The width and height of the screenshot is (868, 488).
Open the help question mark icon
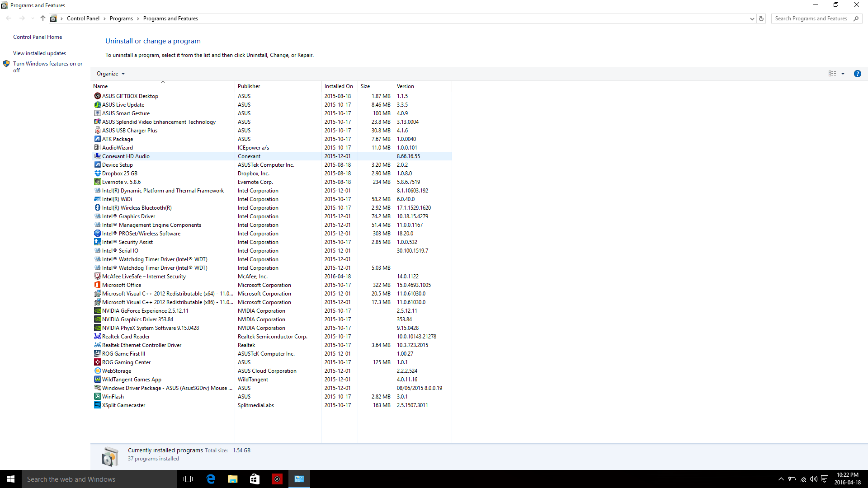[857, 74]
